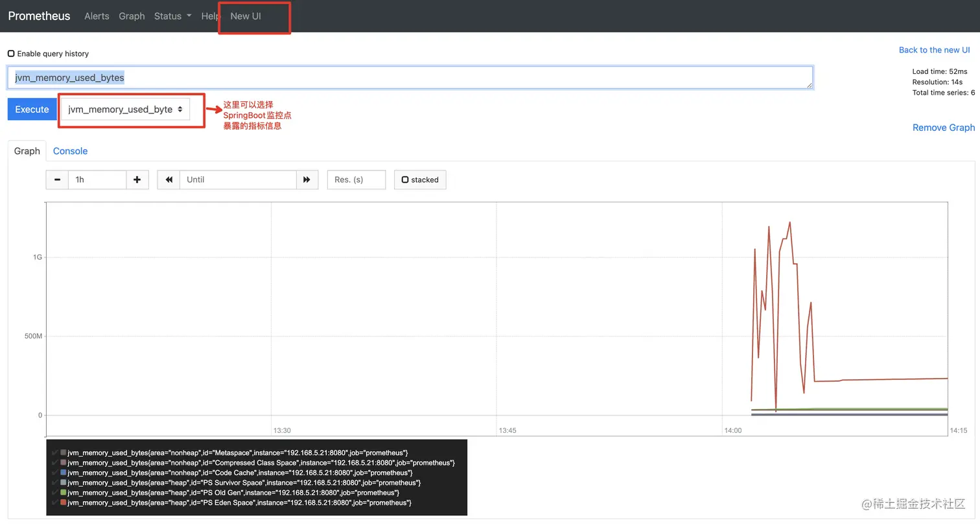Screen dimensions: 980x525
Task: Open the Help menu item
Action: (x=210, y=16)
